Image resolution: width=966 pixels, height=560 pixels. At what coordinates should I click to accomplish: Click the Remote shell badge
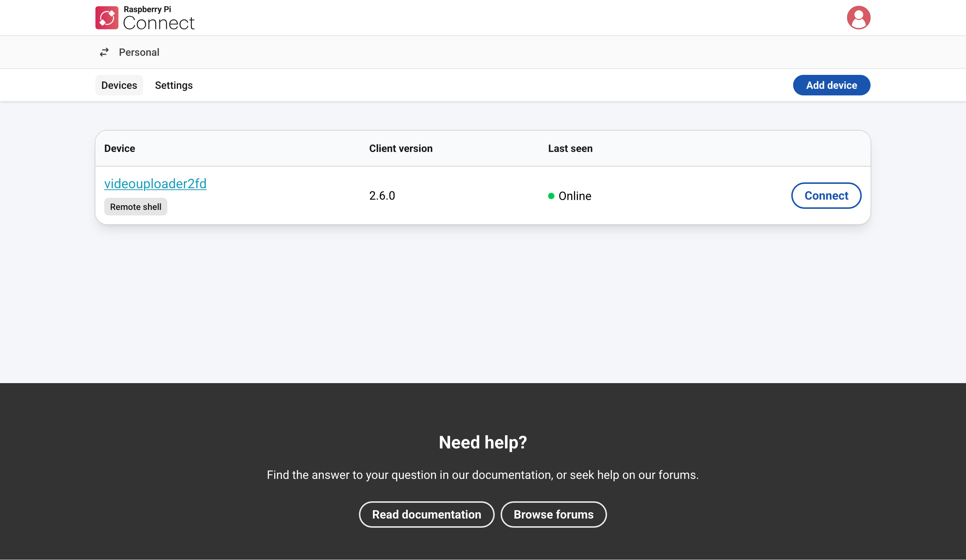(136, 207)
